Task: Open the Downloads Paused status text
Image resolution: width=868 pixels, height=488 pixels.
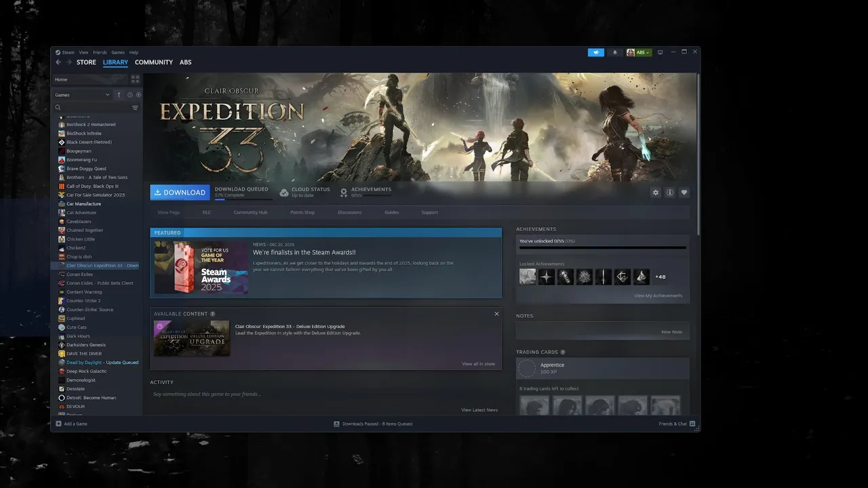Action: point(377,424)
